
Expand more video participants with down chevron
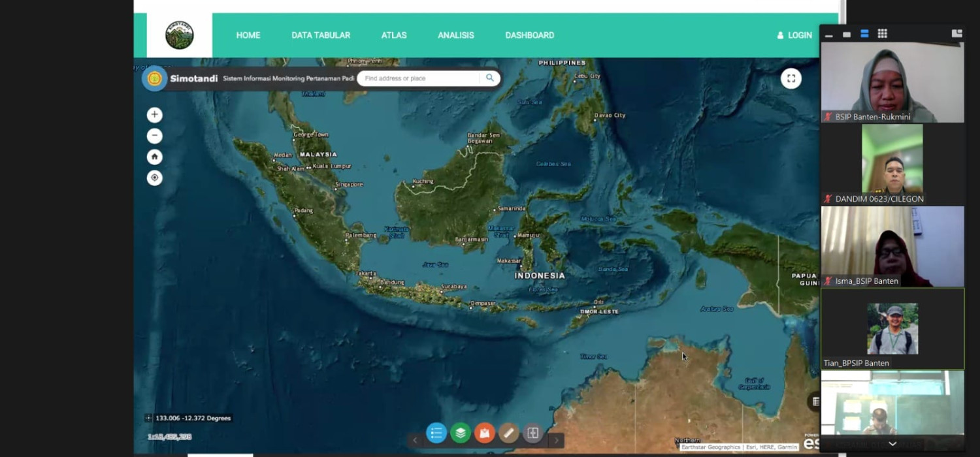click(x=892, y=444)
